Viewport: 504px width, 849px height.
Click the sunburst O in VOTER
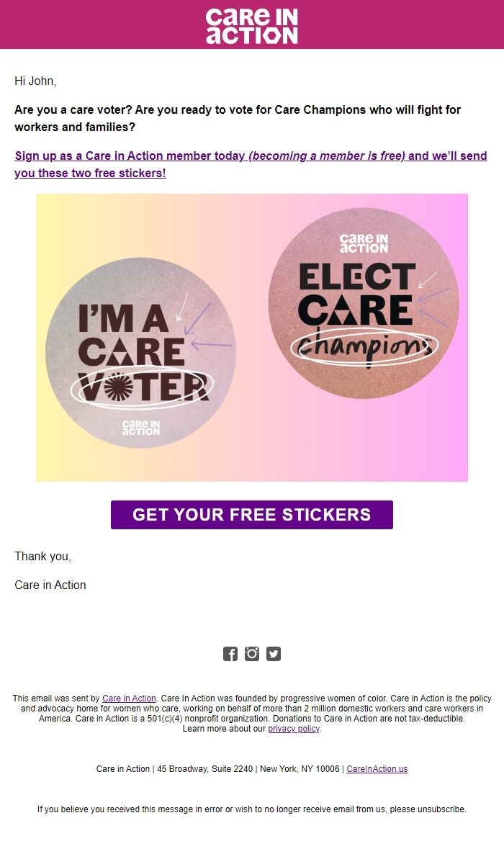(118, 387)
